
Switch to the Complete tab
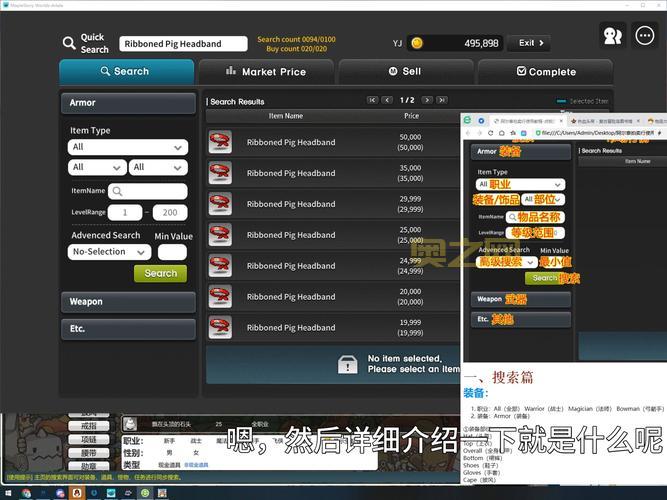coord(545,71)
